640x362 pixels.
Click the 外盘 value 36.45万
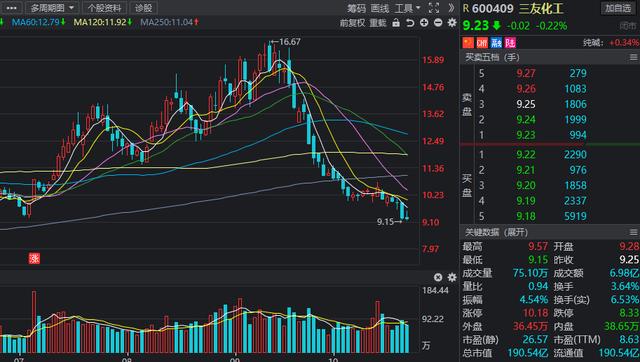530,326
